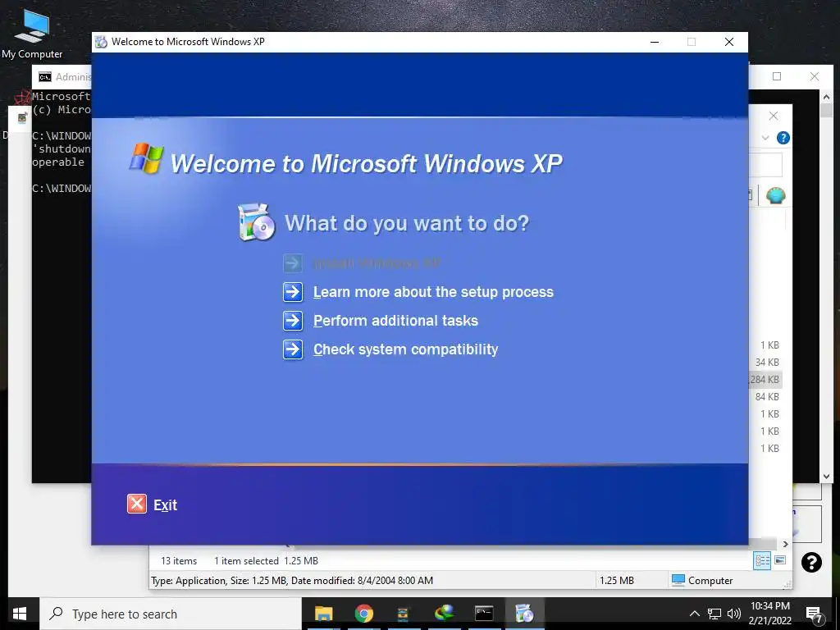
Task: Close the Welcome to Microsoft Windows XP window
Action: point(729,42)
